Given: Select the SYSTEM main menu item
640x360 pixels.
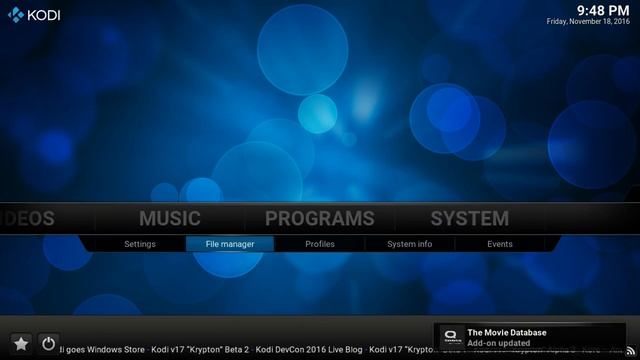Looking at the screenshot, I should [470, 218].
